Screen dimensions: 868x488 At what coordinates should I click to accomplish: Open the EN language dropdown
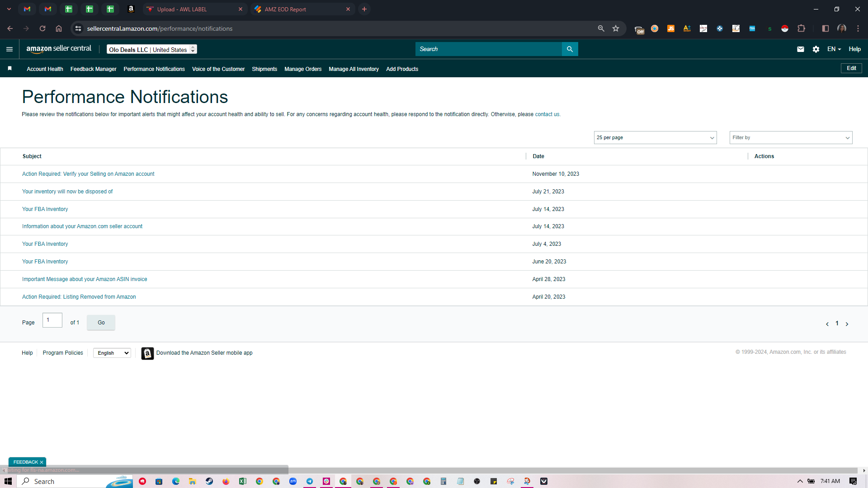click(834, 49)
